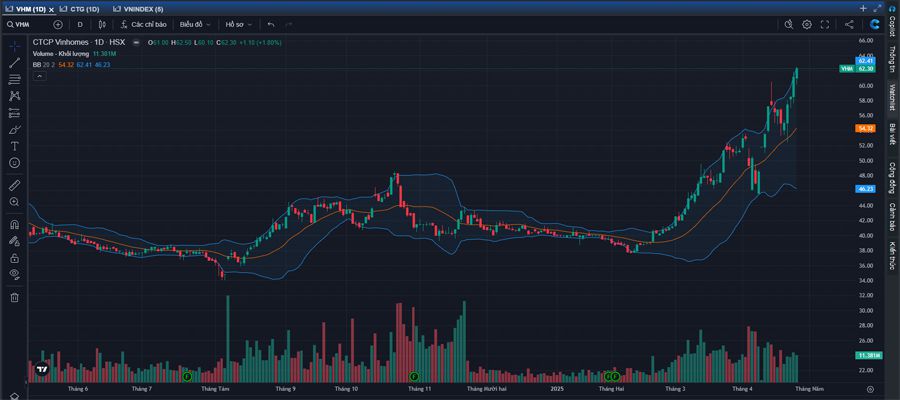
Task: Open time axis settings at bottom right
Action: (x=870, y=389)
